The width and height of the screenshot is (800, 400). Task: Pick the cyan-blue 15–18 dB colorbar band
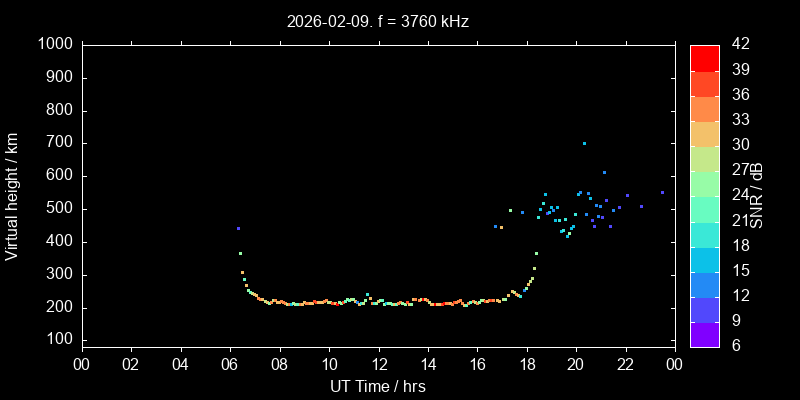point(704,259)
